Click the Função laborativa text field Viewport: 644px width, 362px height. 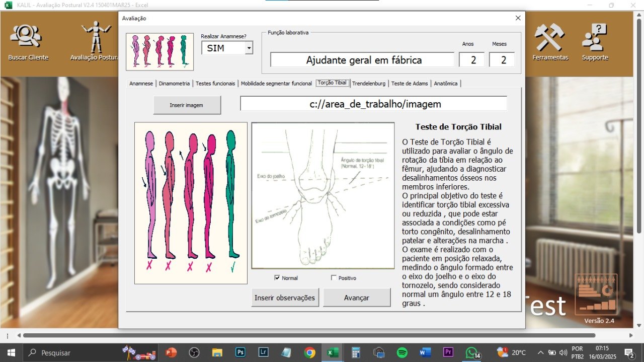pyautogui.click(x=362, y=60)
